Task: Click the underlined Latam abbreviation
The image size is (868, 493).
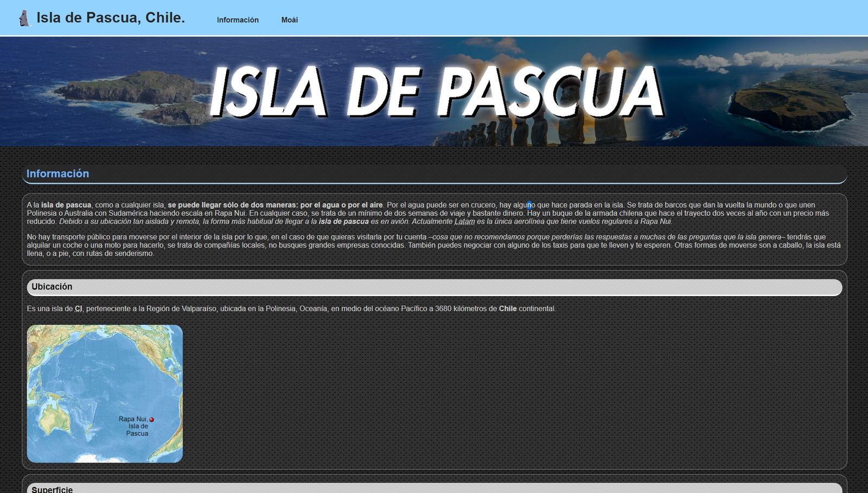Action: [464, 221]
